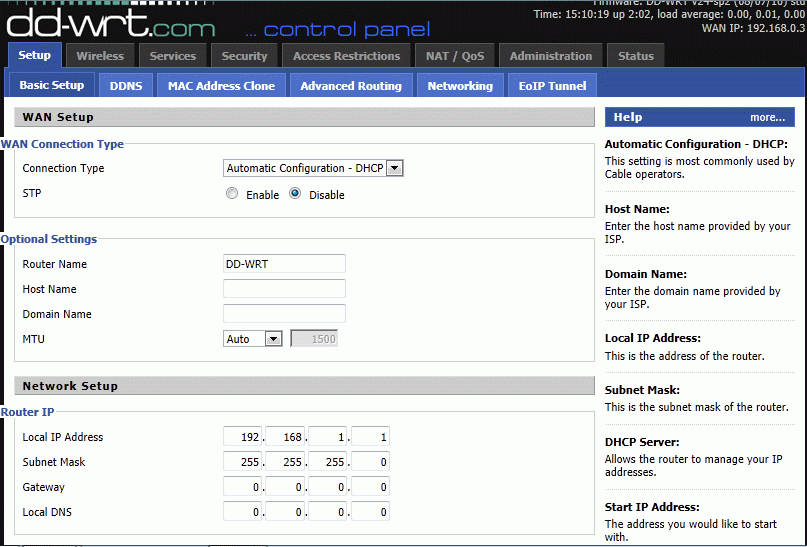Click the Time and load average line

click(669, 14)
